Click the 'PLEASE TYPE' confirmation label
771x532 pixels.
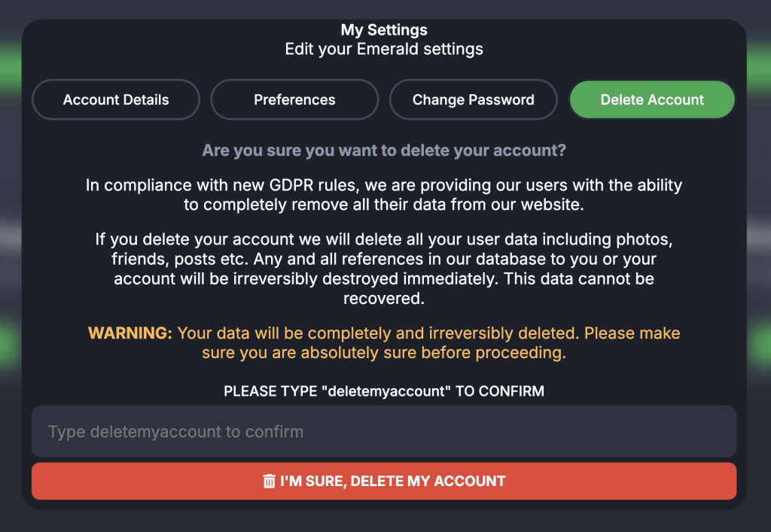(384, 391)
